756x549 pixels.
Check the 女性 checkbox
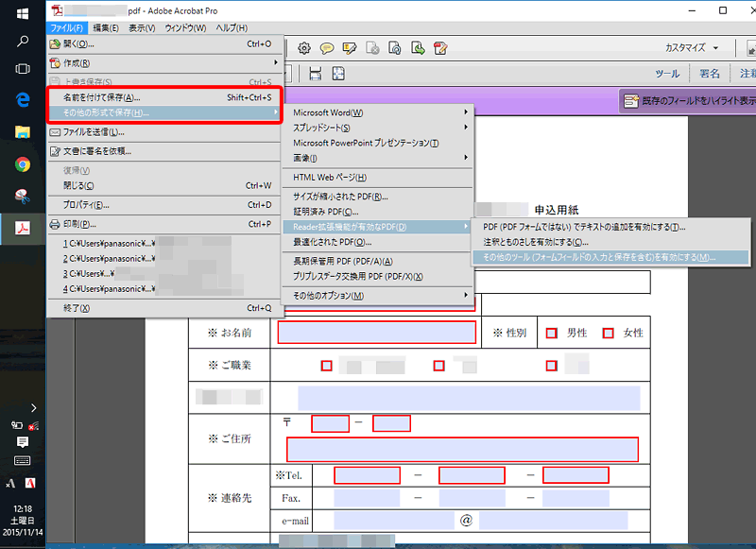609,333
